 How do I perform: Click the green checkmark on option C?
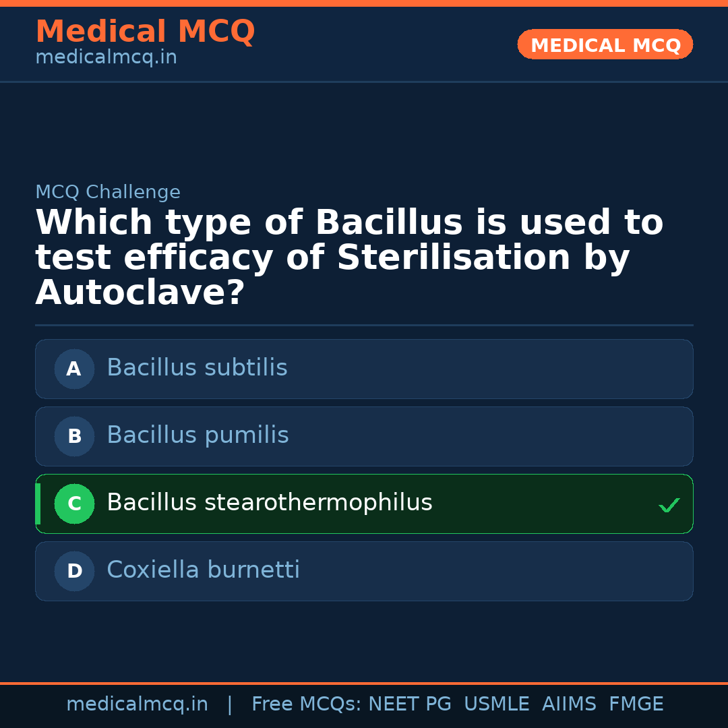(669, 505)
